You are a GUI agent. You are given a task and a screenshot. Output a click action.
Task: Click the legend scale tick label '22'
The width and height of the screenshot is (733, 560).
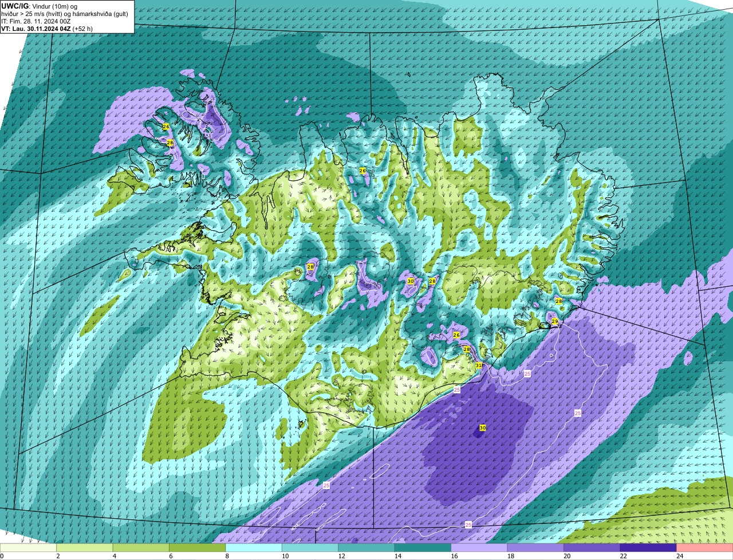pyautogui.click(x=623, y=556)
